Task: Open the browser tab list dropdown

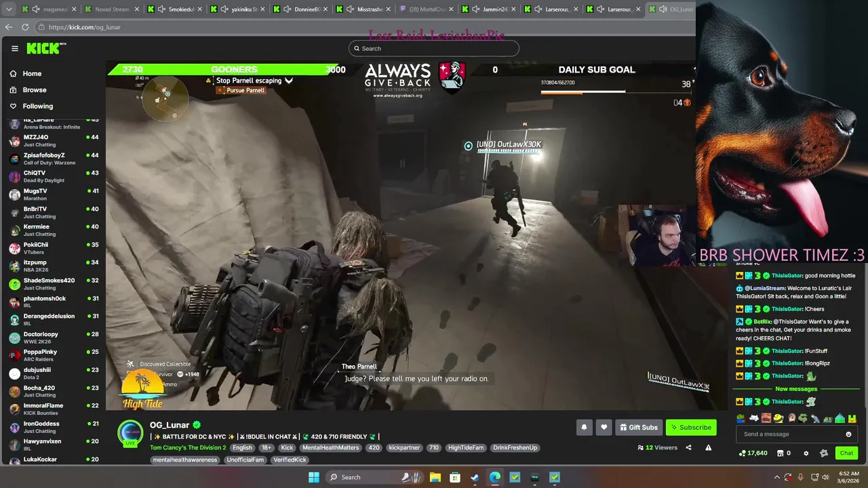Action: 8,9
